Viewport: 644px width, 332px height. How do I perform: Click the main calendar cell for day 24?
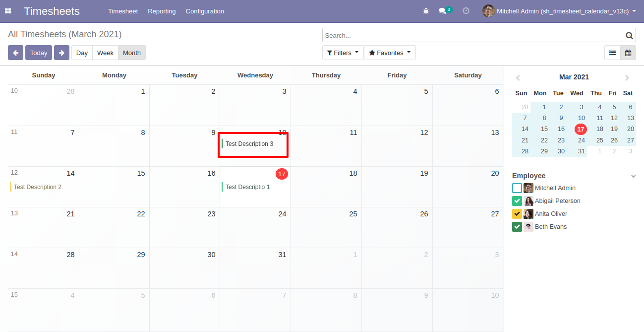point(255,227)
